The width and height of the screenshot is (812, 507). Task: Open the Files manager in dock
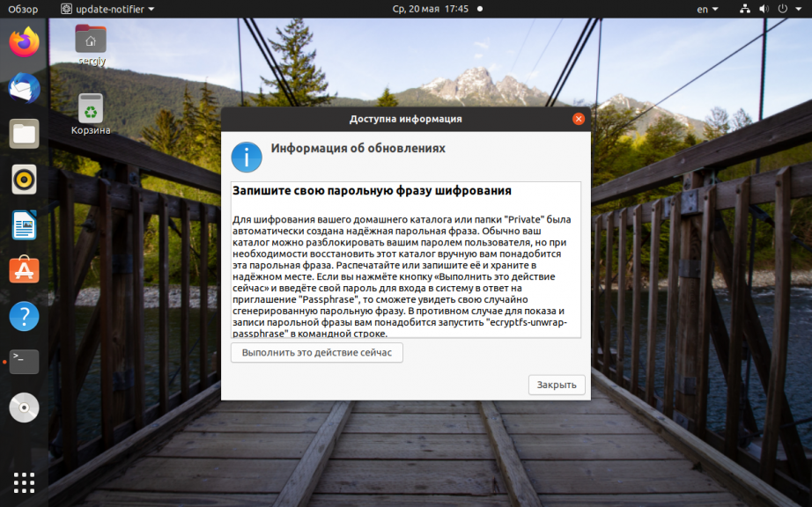[24, 134]
